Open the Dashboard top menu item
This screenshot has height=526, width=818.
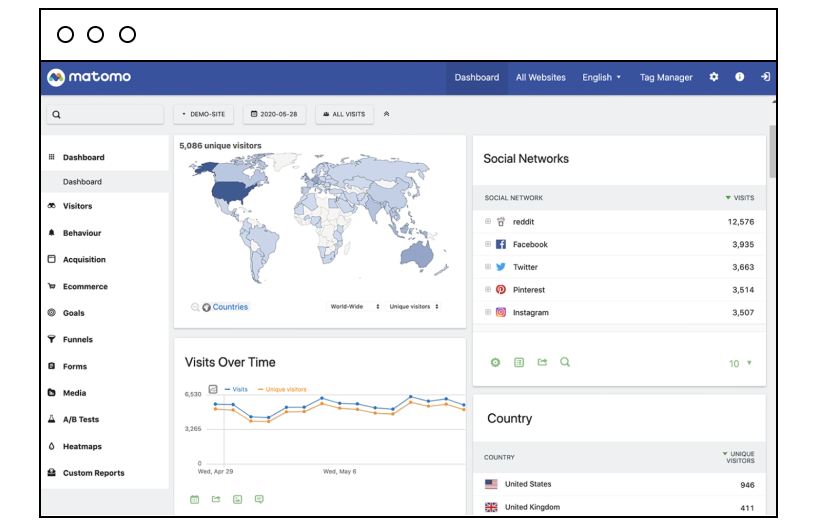click(476, 77)
